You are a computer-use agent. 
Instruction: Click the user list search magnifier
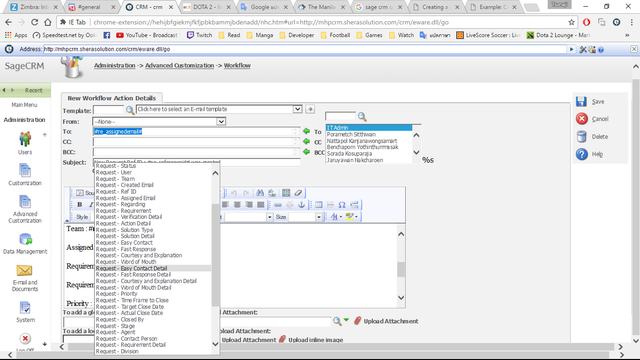pos(362,117)
